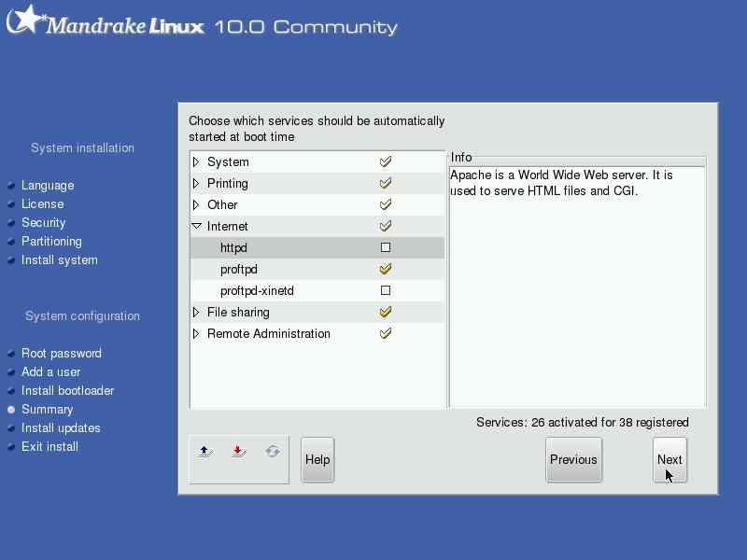Expand the Remote Administration services group
747x560 pixels.
tap(196, 334)
